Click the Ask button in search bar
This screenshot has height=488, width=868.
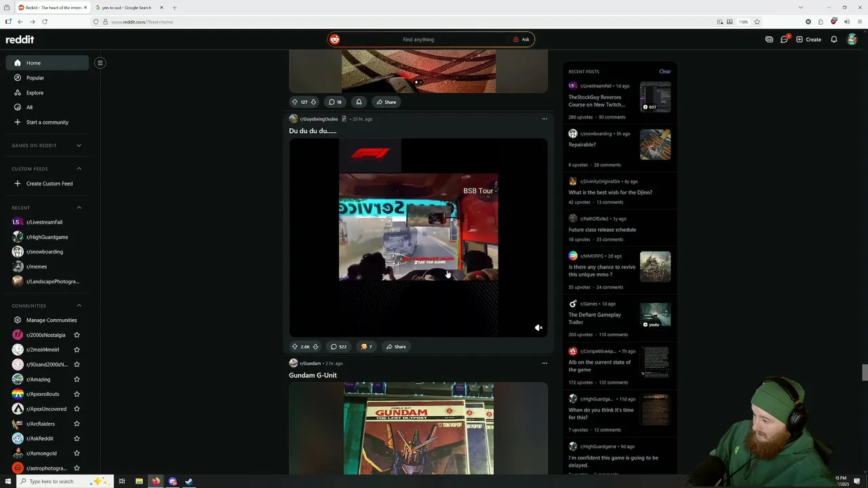[521, 39]
